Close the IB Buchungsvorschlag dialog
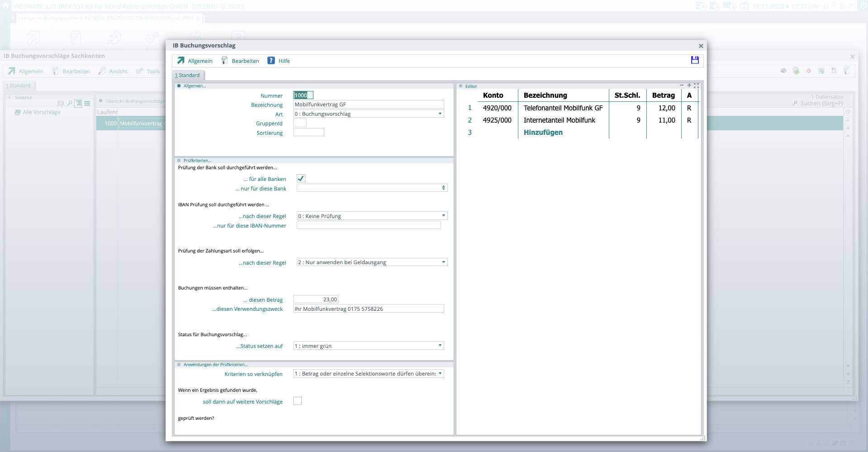The width and height of the screenshot is (868, 452). (x=701, y=46)
